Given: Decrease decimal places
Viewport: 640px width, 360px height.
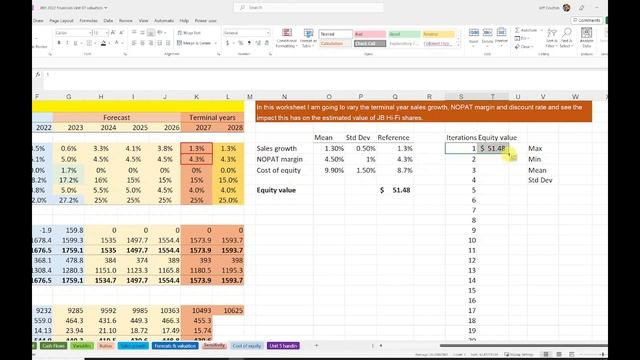Looking at the screenshot, I should click(267, 43).
